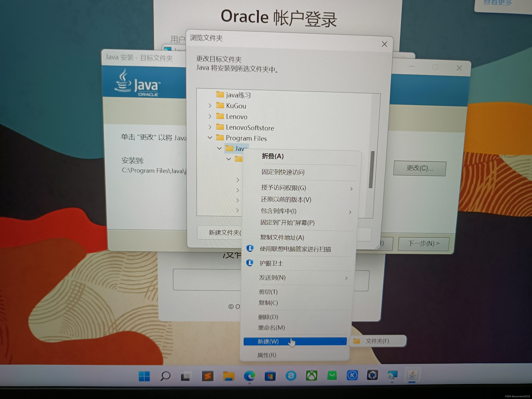Open File Explorer taskbar icon
The image size is (532, 399).
click(x=228, y=376)
